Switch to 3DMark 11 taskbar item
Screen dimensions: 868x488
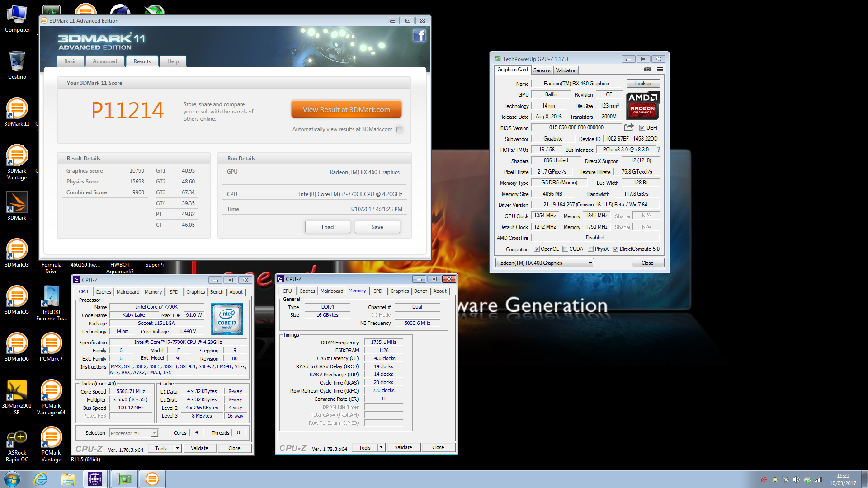[152, 479]
